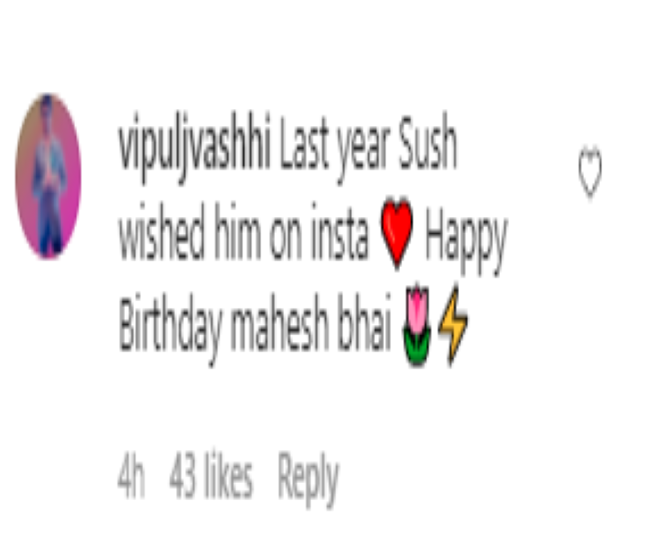Select the commenter's circular avatar
650x540 pixels.
[49, 177]
